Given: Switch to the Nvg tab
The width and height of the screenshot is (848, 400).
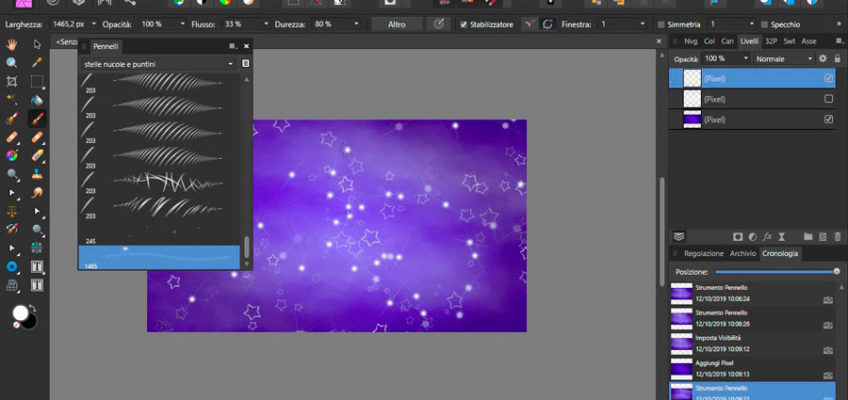Looking at the screenshot, I should click(x=691, y=41).
